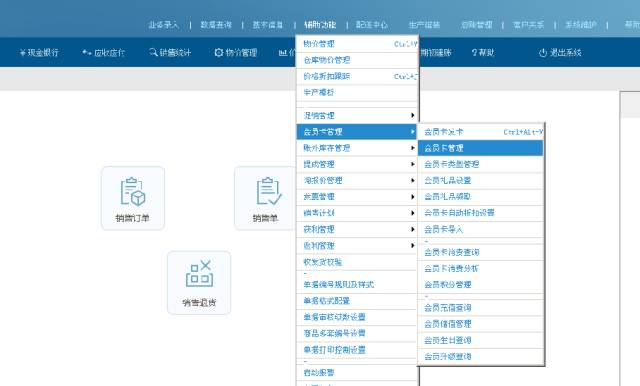Open the 基本信息 top menu

tap(268, 24)
